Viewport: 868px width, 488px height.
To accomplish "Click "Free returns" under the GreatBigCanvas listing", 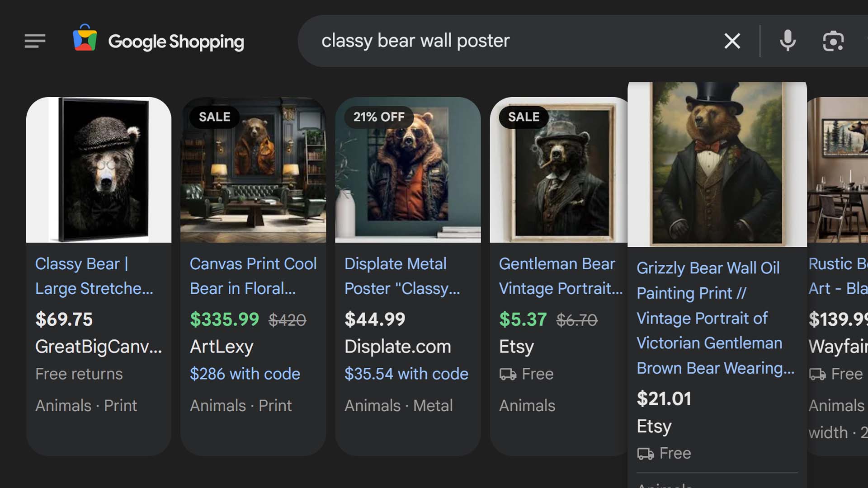I will click(79, 374).
